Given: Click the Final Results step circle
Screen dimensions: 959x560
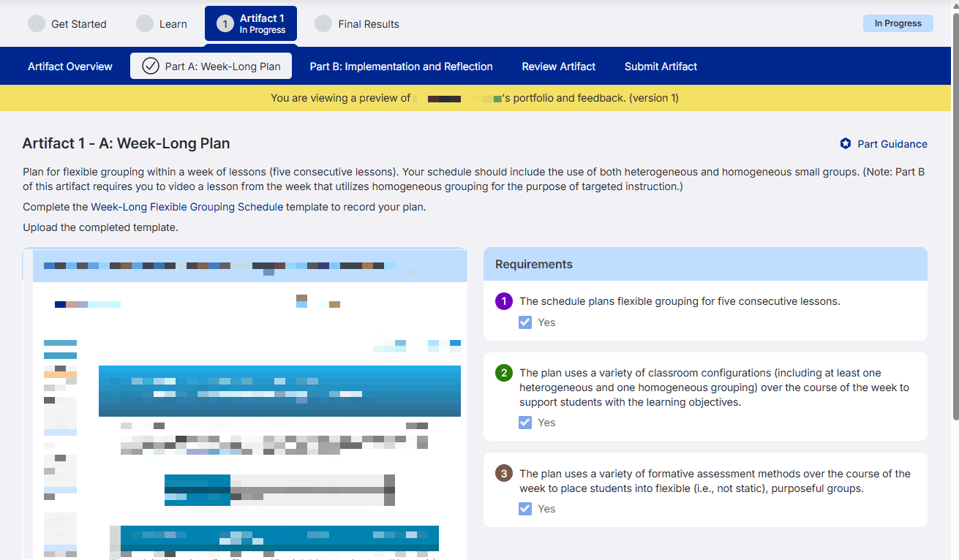Looking at the screenshot, I should point(323,24).
